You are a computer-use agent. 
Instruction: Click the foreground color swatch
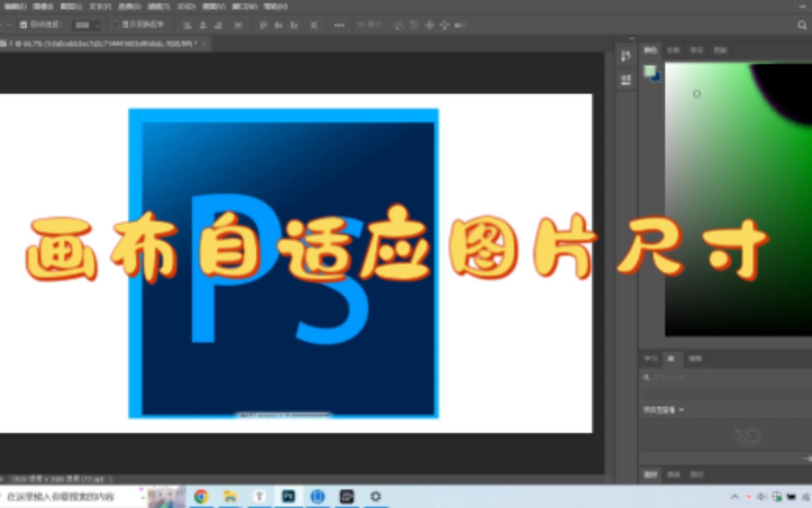coord(649,71)
